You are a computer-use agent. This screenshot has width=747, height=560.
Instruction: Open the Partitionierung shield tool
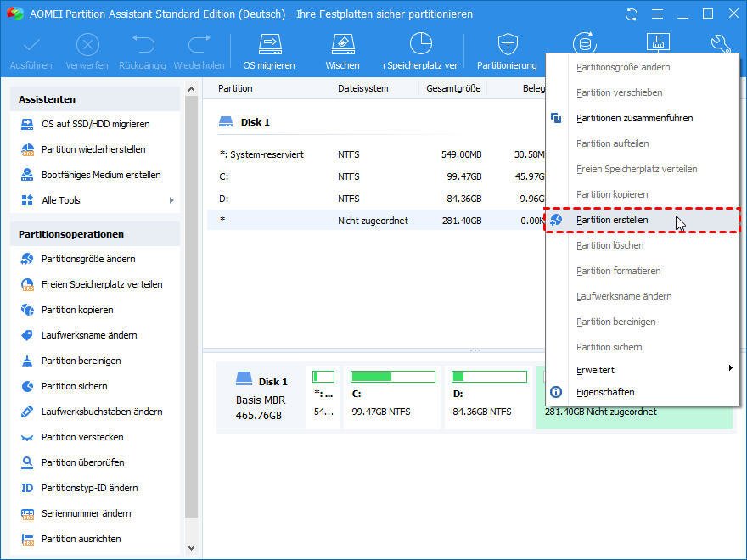click(x=508, y=52)
